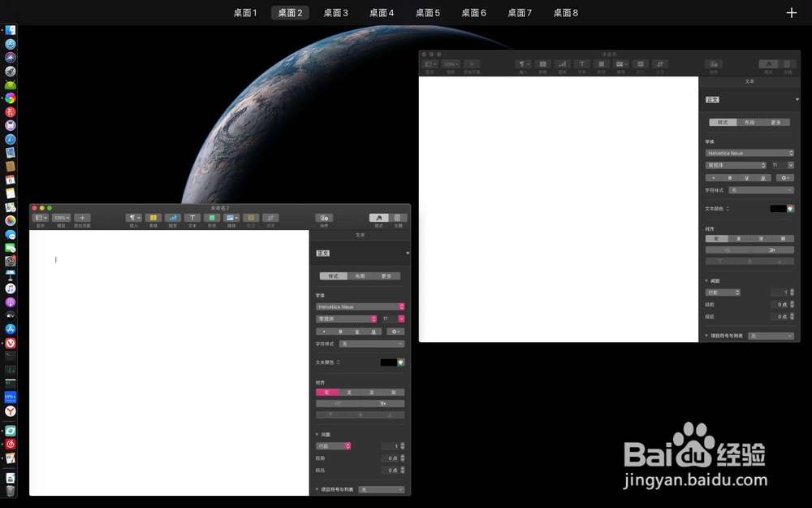
Task: Open 字符样式 dropdown in 未命名2 window
Action: click(x=371, y=344)
